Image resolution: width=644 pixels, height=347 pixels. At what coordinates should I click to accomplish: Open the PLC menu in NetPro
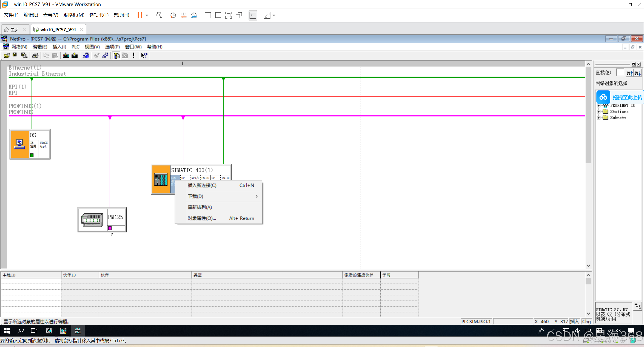(x=75, y=47)
